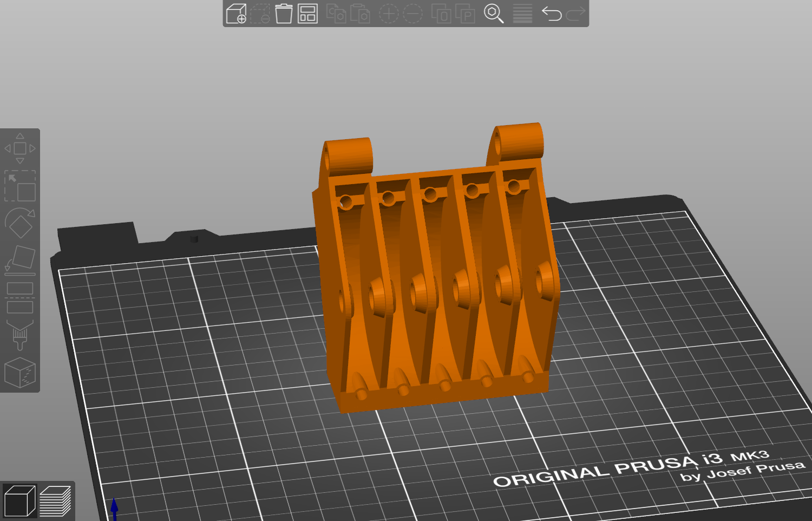Click the Split to objects icon
812x521 pixels.
[x=441, y=14]
